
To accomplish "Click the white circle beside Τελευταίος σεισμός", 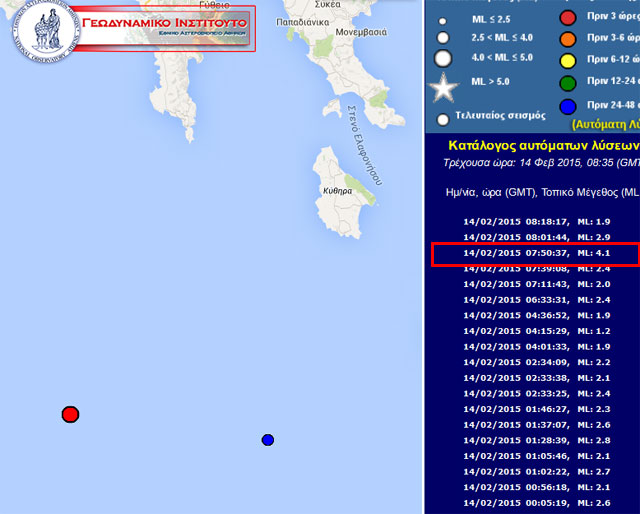I will click(x=443, y=120).
